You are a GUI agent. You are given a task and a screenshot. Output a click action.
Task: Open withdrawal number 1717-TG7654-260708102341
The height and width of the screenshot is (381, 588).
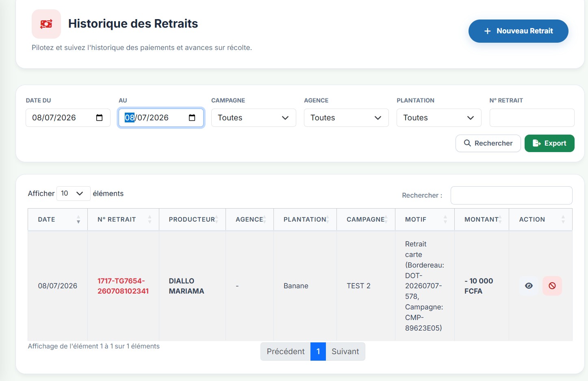pos(123,286)
